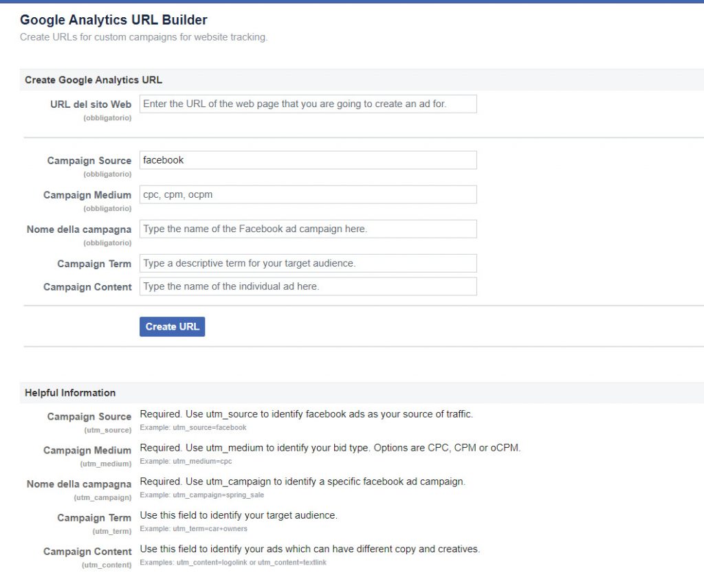Click the subtitle 'Create URLs for custom campaigns'

[144, 37]
